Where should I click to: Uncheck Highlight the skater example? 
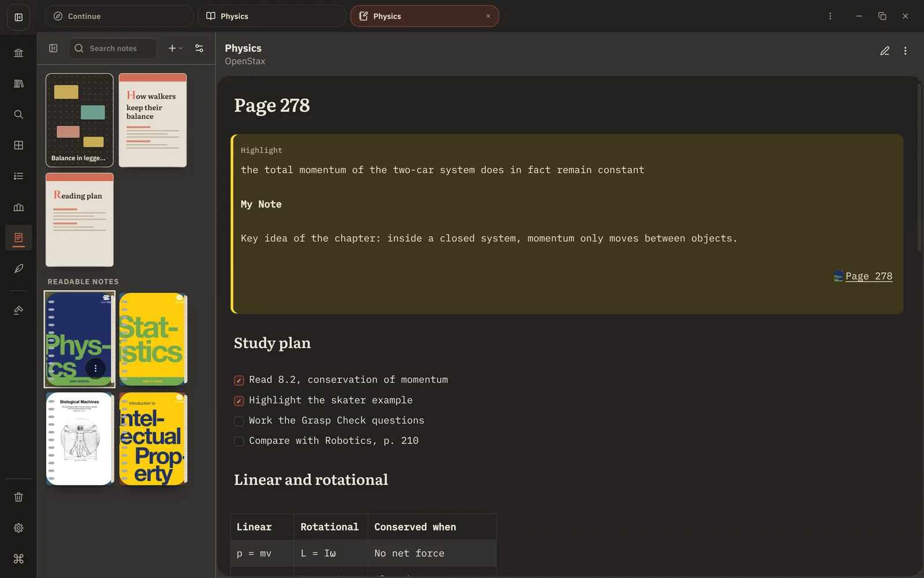pyautogui.click(x=239, y=401)
